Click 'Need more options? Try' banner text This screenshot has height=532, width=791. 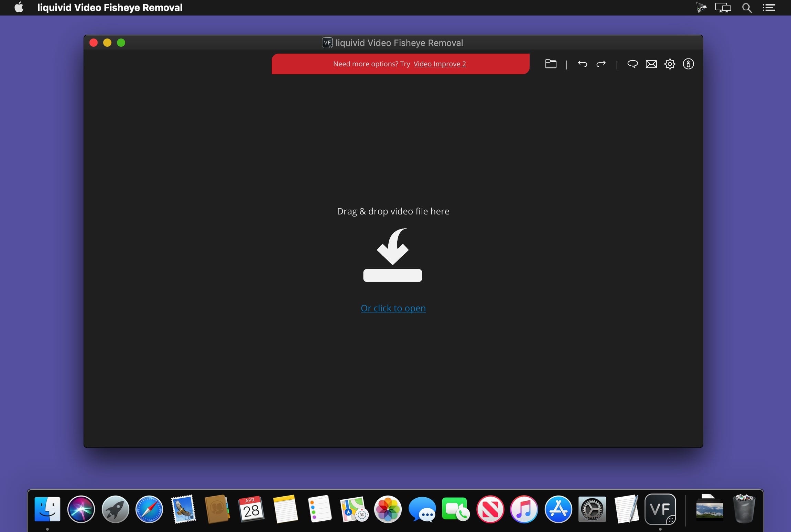click(x=371, y=64)
